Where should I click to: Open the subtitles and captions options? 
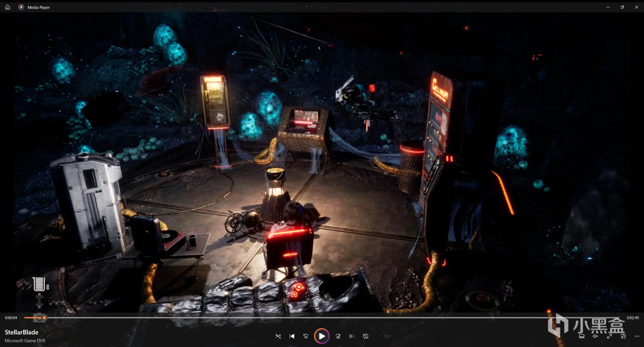coord(582,336)
